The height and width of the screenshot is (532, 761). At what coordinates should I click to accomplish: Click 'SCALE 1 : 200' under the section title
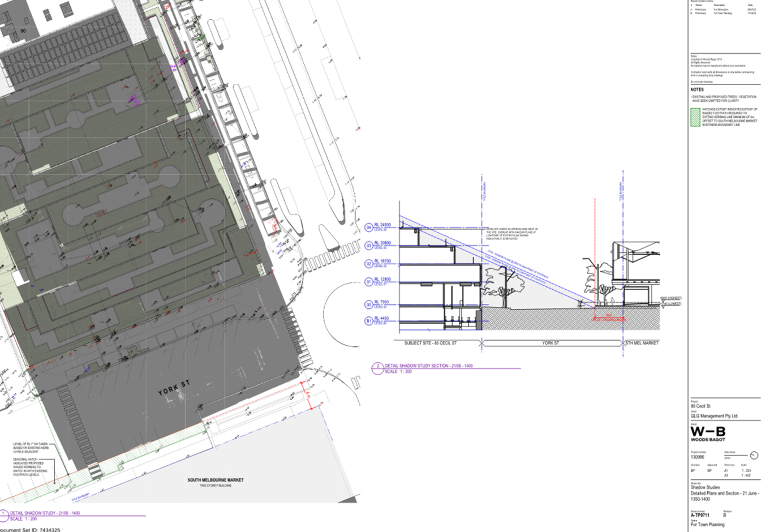(398, 372)
